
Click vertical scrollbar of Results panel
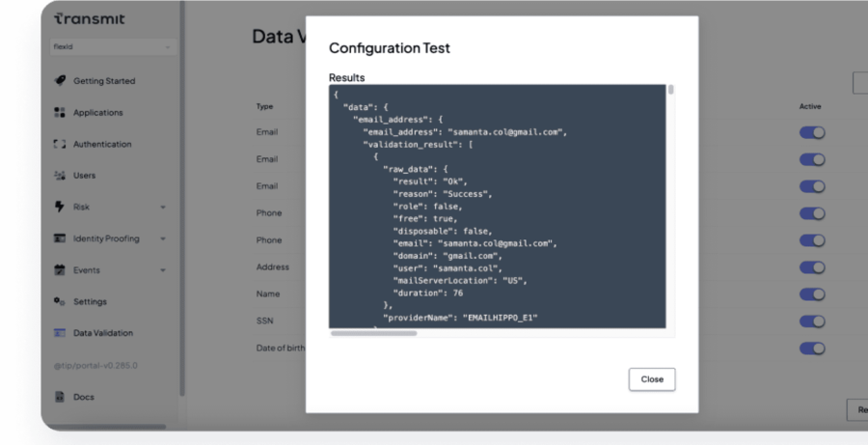pyautogui.click(x=671, y=90)
